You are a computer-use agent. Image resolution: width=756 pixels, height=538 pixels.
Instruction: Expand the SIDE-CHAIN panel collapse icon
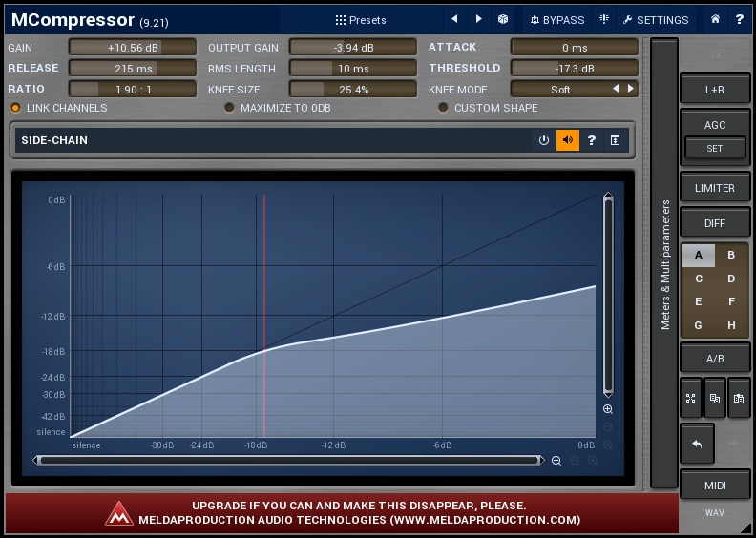[615, 140]
